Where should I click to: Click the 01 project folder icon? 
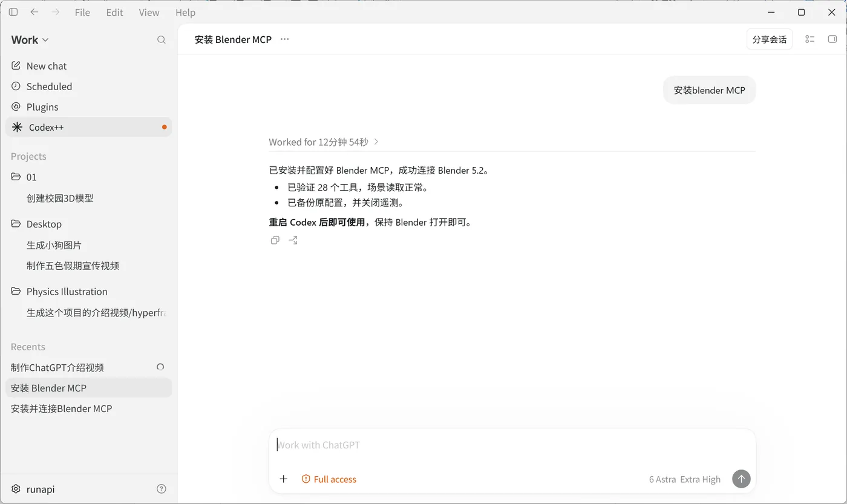pyautogui.click(x=16, y=177)
